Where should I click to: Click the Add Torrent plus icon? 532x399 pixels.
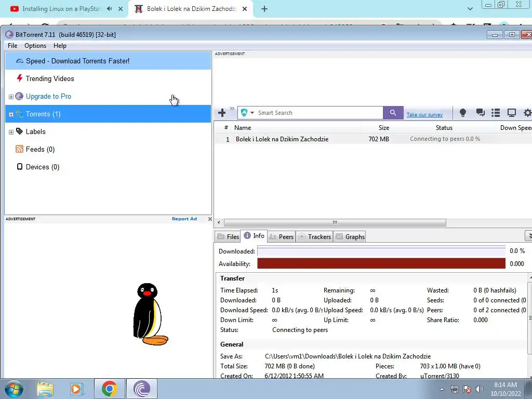[222, 113]
